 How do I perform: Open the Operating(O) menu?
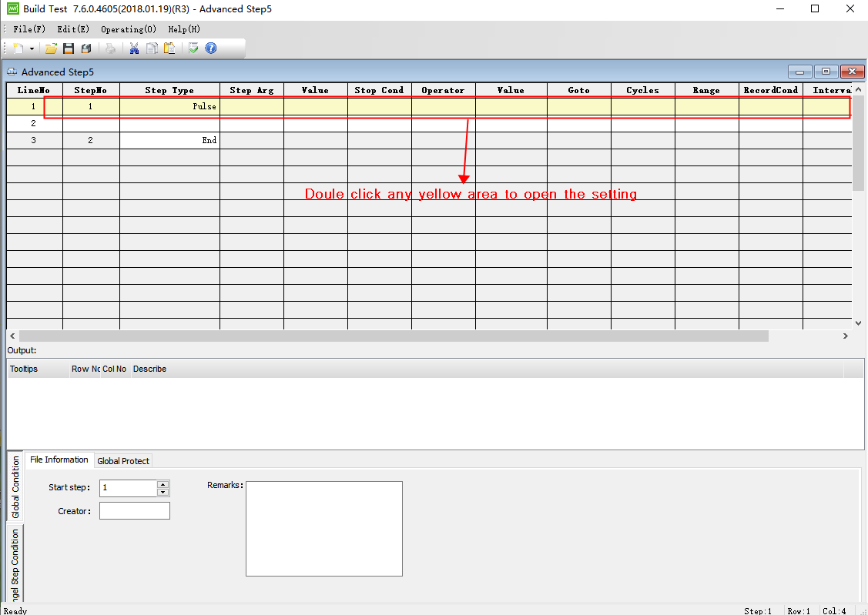tap(129, 29)
